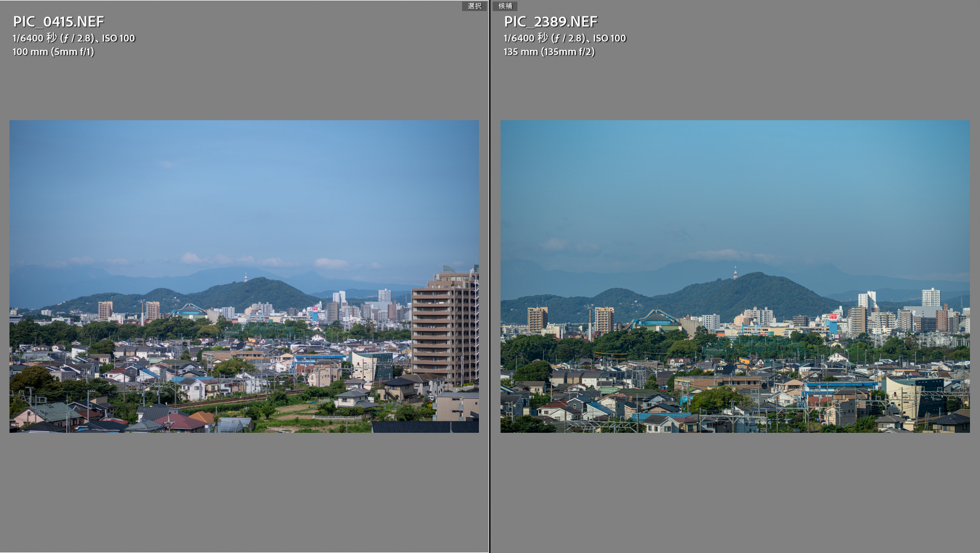Click the 135 mm (135mm f/2) lens text

pyautogui.click(x=549, y=52)
